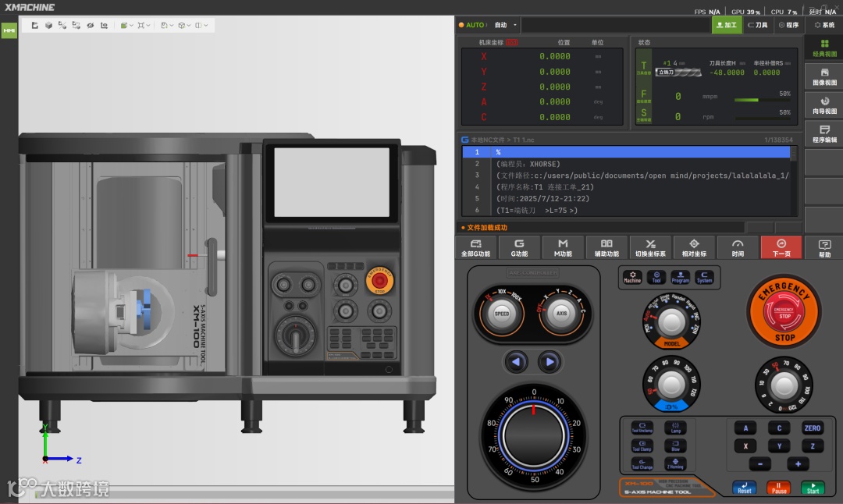Select the A axis key
Screen dimensions: 843x504
(745, 428)
